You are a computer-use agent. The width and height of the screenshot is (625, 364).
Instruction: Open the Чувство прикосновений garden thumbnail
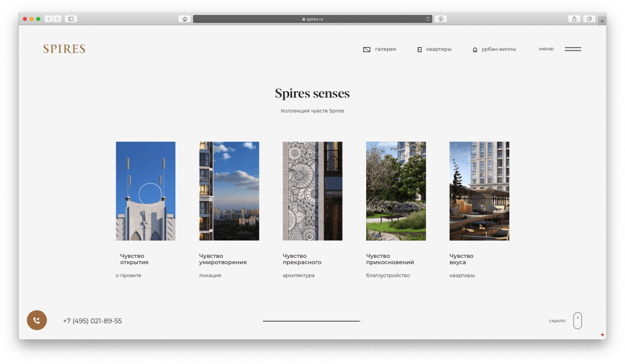click(x=396, y=191)
